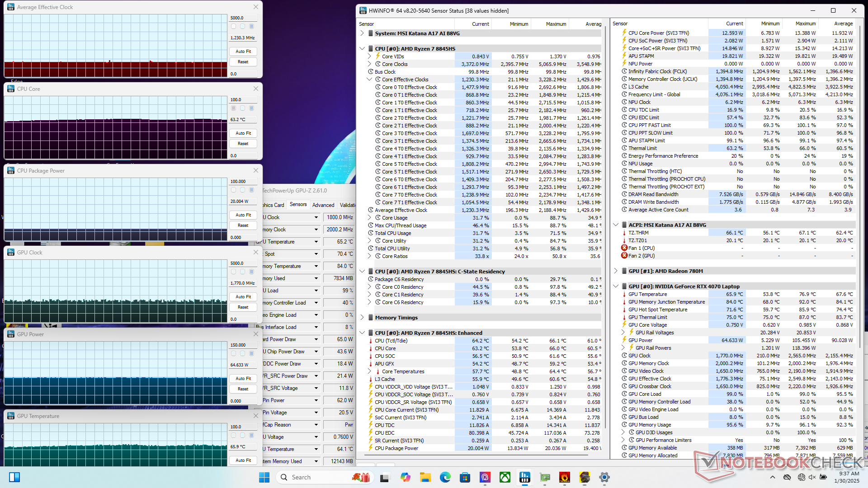Click the Fan 1 (CPU) red X icon
This screenshot has width=868, height=488.
624,248
